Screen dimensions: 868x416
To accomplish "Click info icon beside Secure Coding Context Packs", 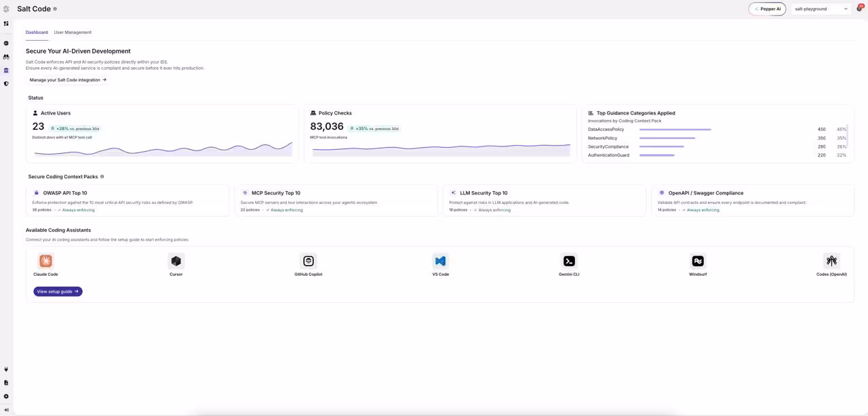I will point(102,177).
